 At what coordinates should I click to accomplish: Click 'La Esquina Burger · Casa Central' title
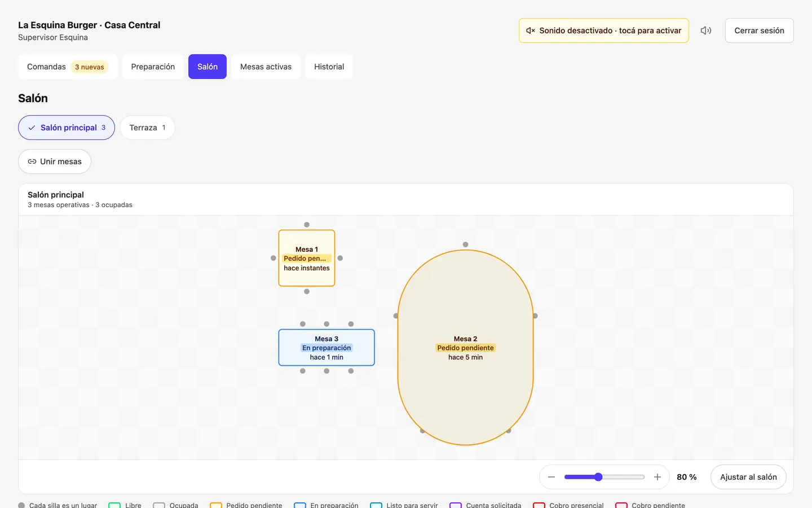point(89,25)
